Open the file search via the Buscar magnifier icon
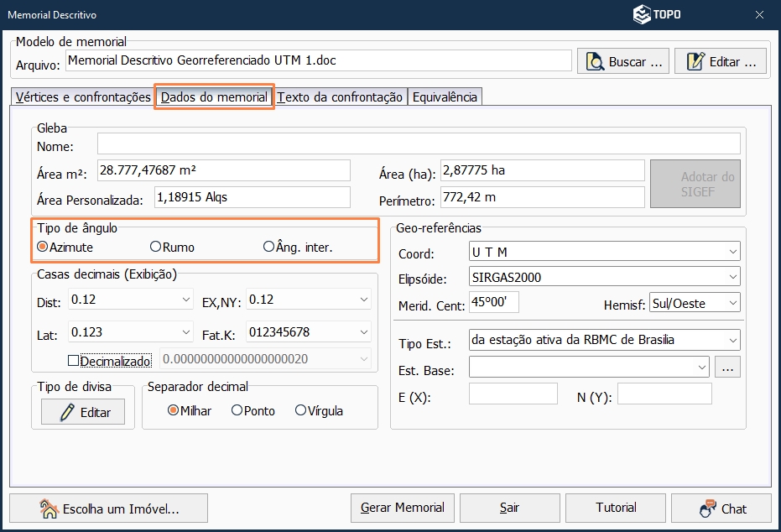Image resolution: width=781 pixels, height=532 pixels. tap(597, 60)
